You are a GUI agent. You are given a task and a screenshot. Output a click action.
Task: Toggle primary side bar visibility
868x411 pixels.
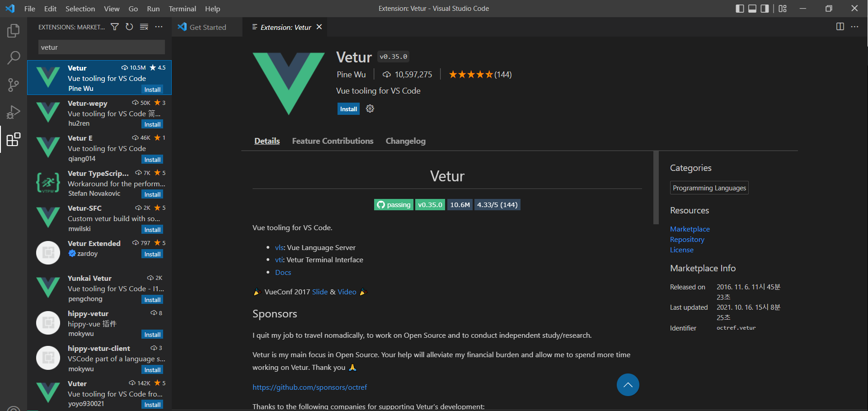(740, 9)
